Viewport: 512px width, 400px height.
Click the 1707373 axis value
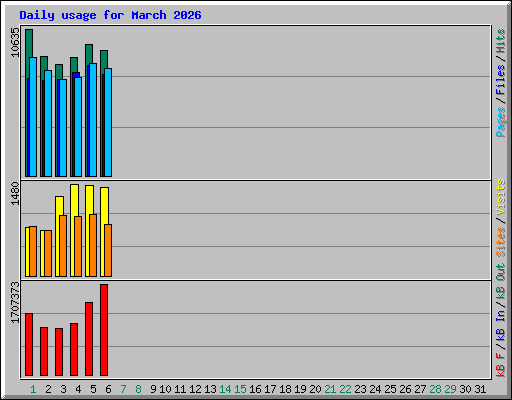click(x=15, y=303)
